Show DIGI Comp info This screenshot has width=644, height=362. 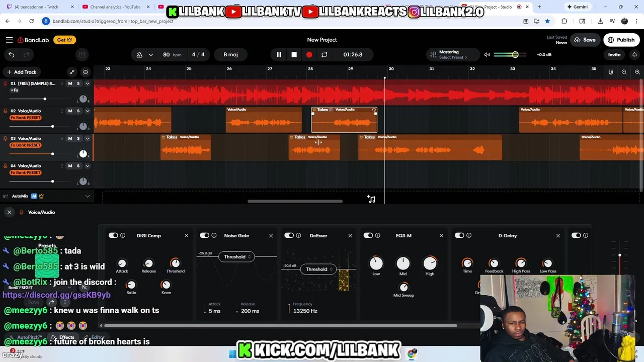click(x=123, y=235)
